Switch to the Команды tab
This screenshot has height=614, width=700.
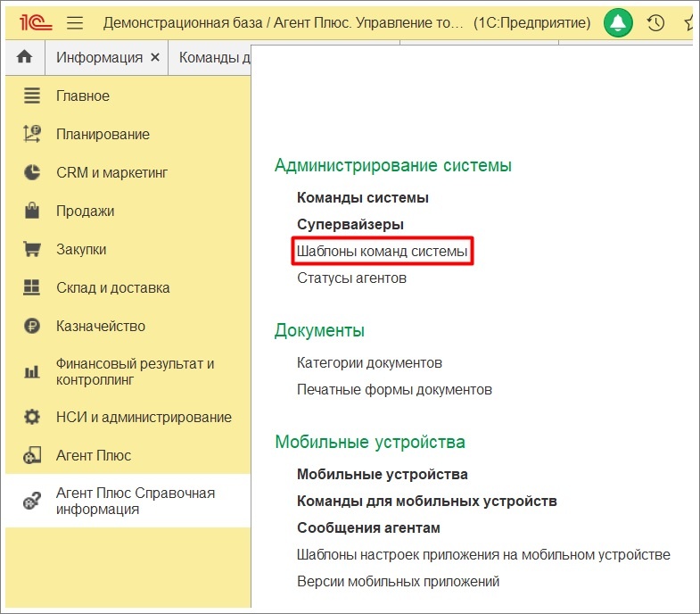(x=214, y=57)
